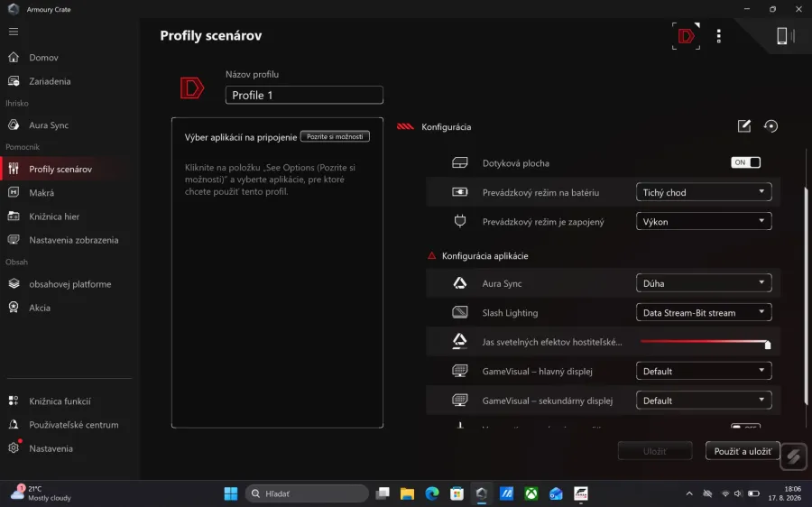Viewport: 812px width, 507px height.
Task: Click Použiť a uložiť button
Action: point(743,451)
